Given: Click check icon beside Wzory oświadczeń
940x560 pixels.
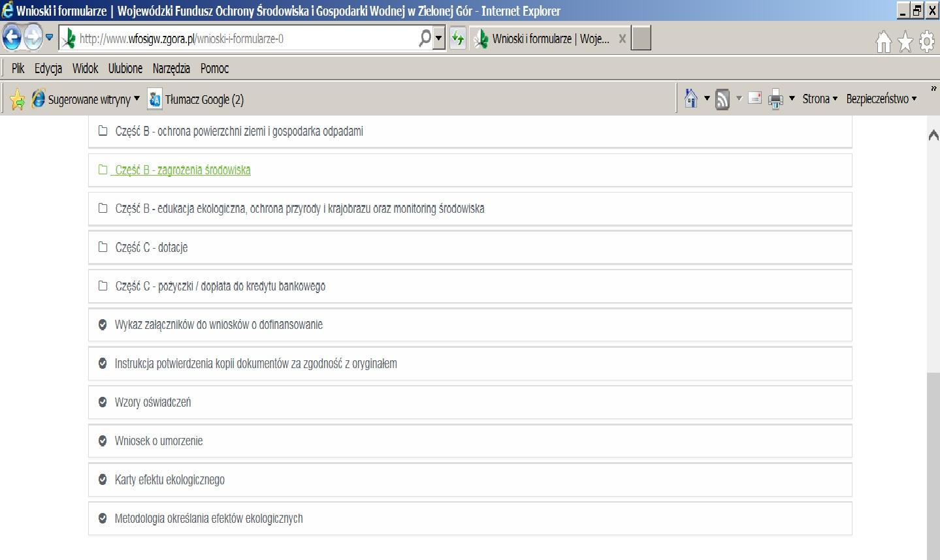Looking at the screenshot, I should [x=103, y=402].
